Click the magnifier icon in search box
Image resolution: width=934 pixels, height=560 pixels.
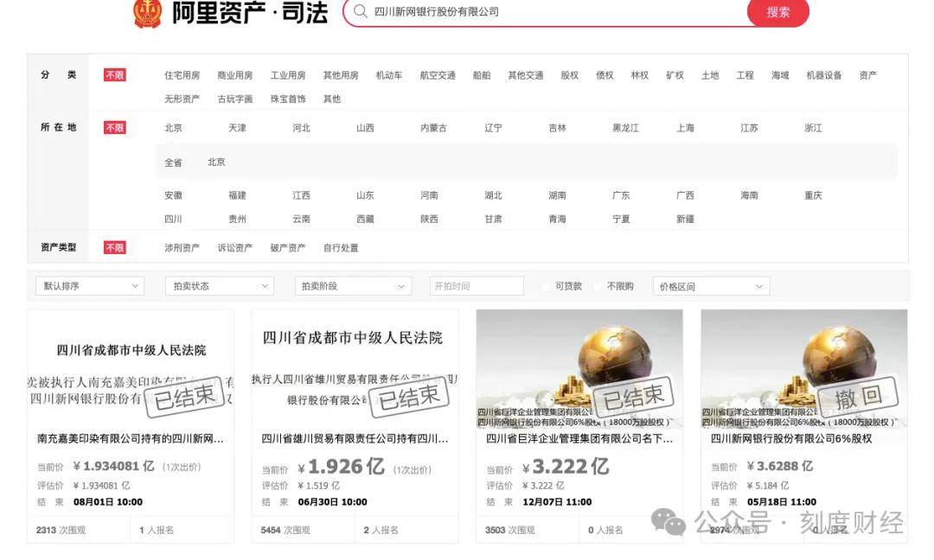(361, 11)
